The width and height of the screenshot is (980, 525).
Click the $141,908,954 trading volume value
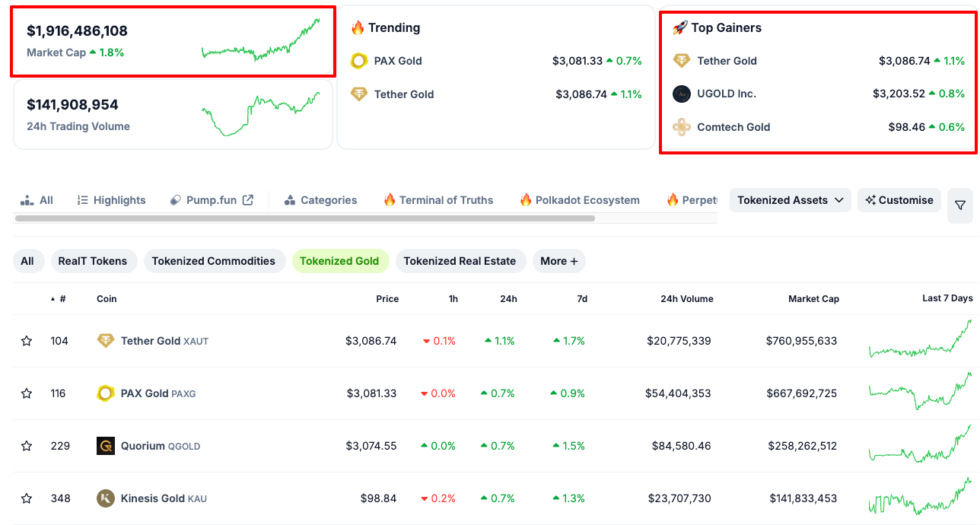pos(72,105)
